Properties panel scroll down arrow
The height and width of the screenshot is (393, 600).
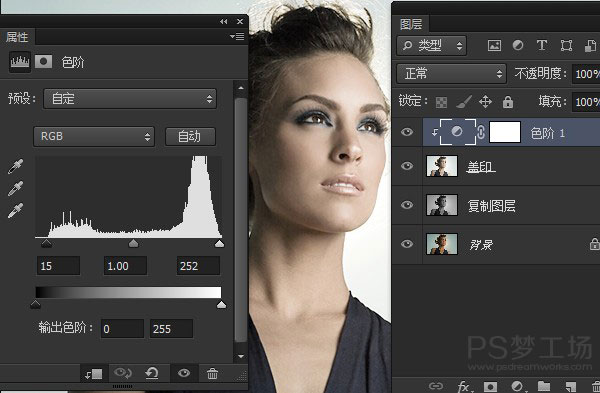241,356
